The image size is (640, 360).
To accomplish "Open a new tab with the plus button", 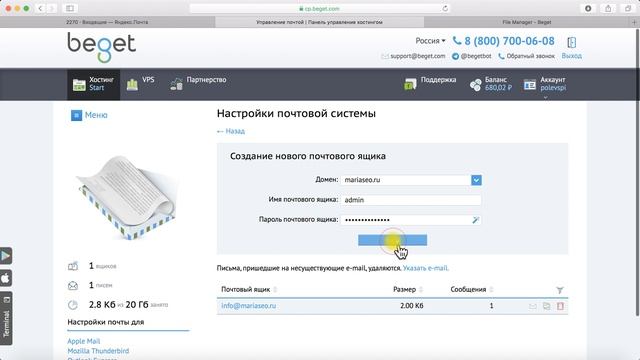I will point(634,22).
